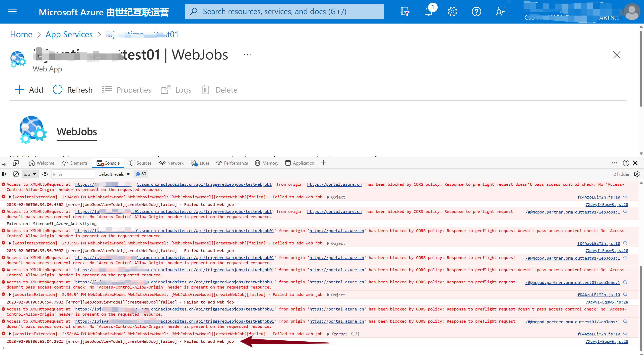Click the App Services breadcrumb link

[69, 34]
